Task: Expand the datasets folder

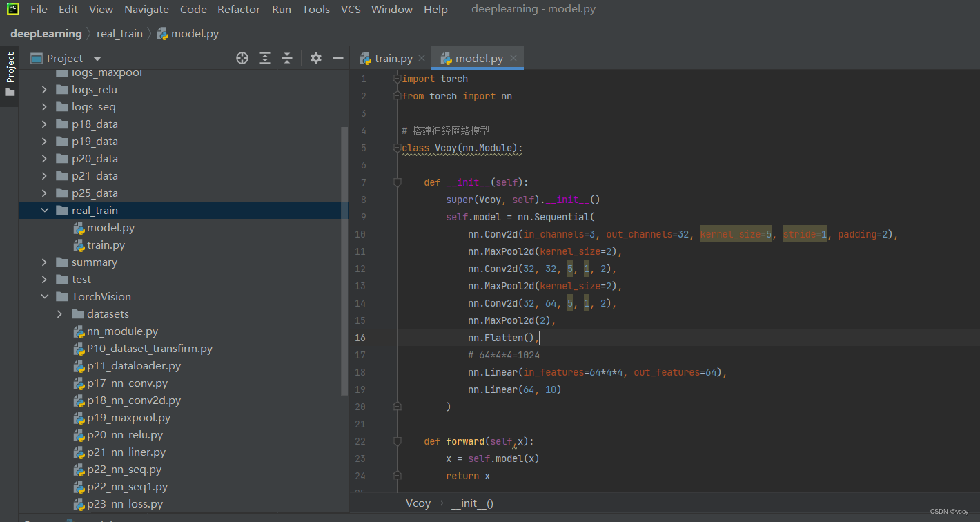Action: click(x=60, y=314)
